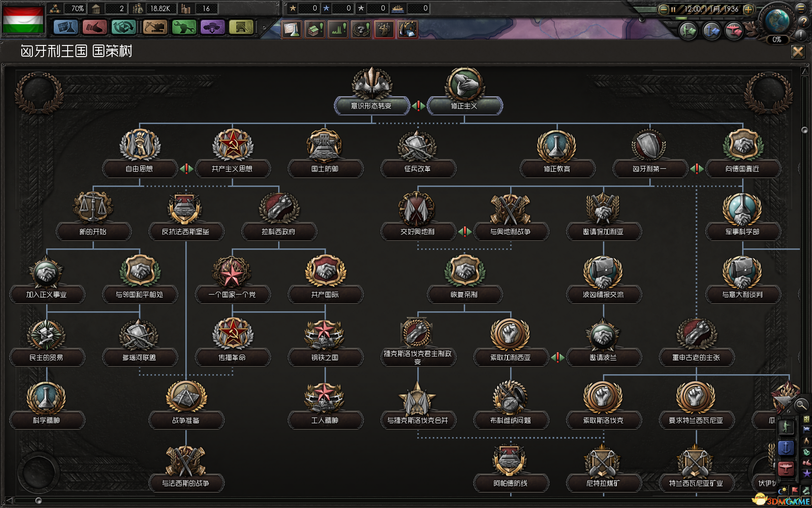Screen dimensions: 812x508
Task: Open the Trade menu button
Action: (124, 27)
